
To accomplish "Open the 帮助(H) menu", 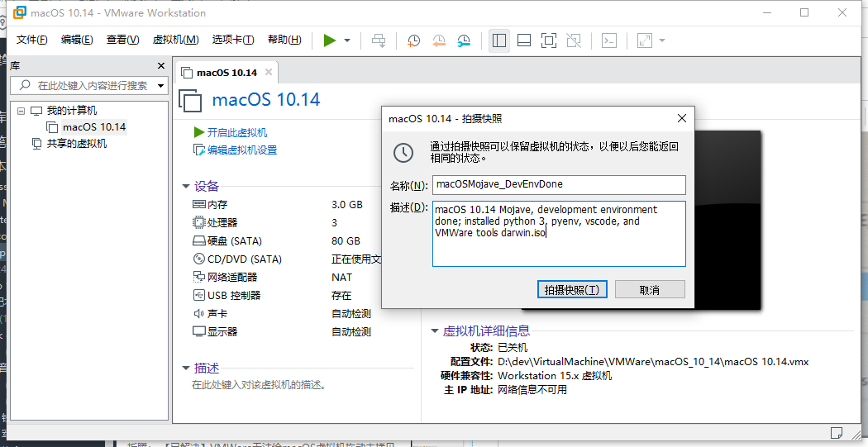I will [284, 40].
